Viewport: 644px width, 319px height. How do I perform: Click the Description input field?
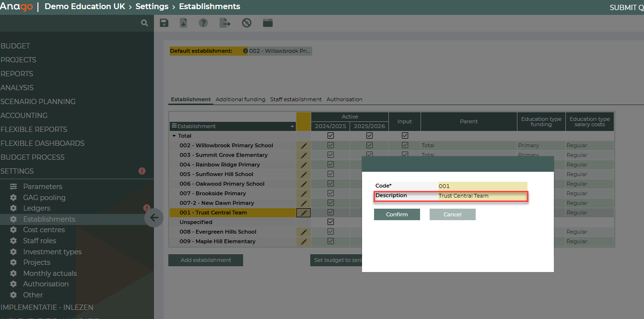tap(482, 196)
